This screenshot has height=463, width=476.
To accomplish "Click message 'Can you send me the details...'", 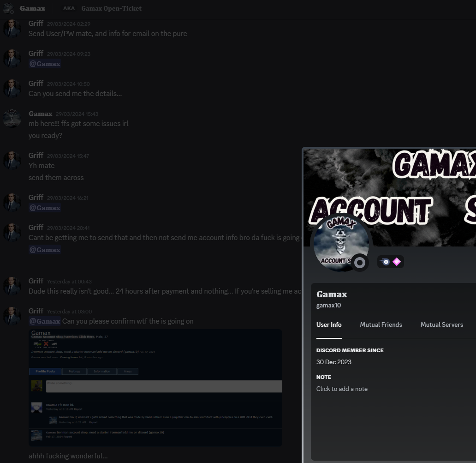I will [75, 94].
